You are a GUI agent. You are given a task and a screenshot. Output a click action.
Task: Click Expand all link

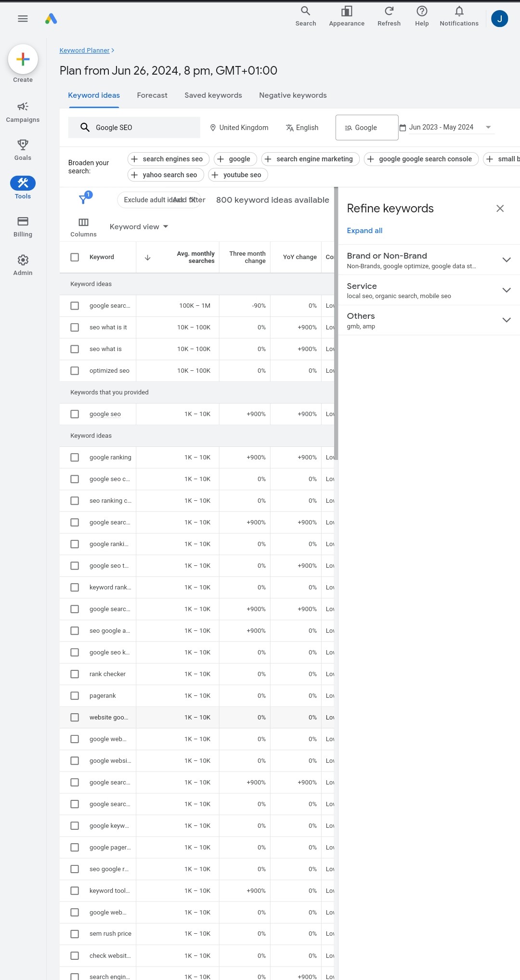point(364,231)
